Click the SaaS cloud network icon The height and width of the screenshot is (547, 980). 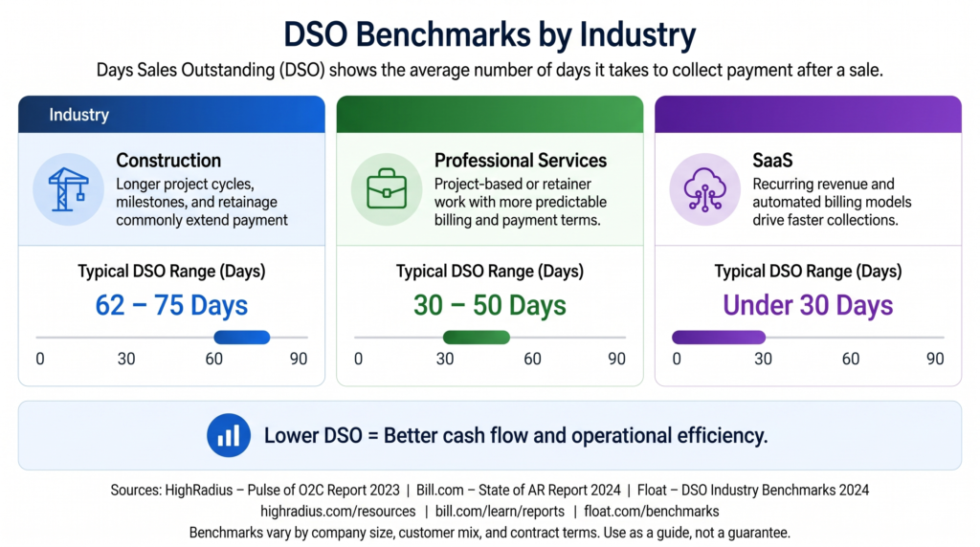click(x=704, y=189)
